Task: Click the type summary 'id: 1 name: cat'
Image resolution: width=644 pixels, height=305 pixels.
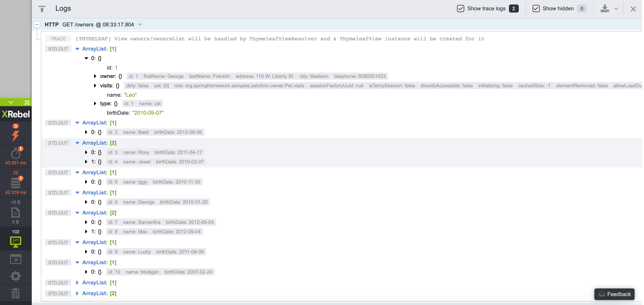Action: (142, 103)
